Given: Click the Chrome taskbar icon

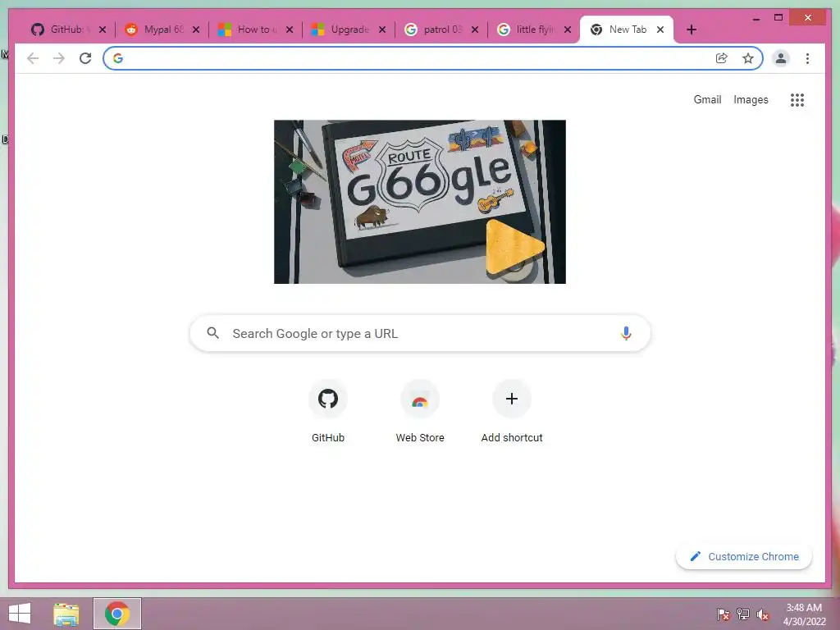Looking at the screenshot, I should tap(117, 614).
